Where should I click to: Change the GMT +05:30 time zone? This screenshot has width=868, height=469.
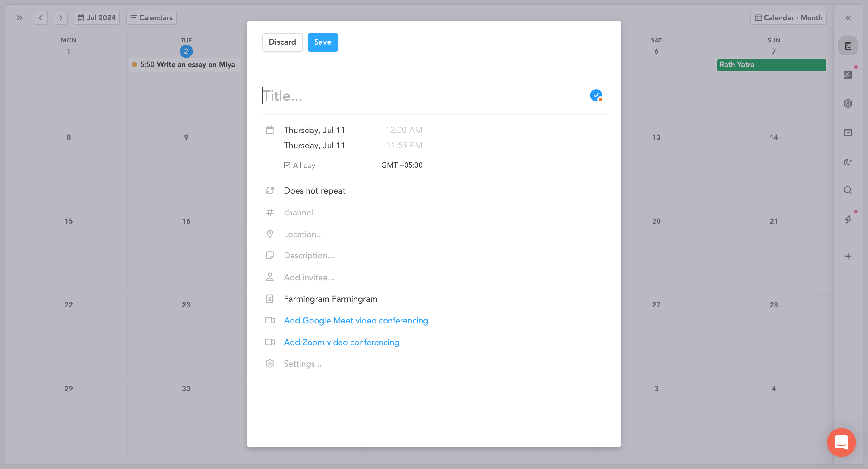[x=402, y=165]
